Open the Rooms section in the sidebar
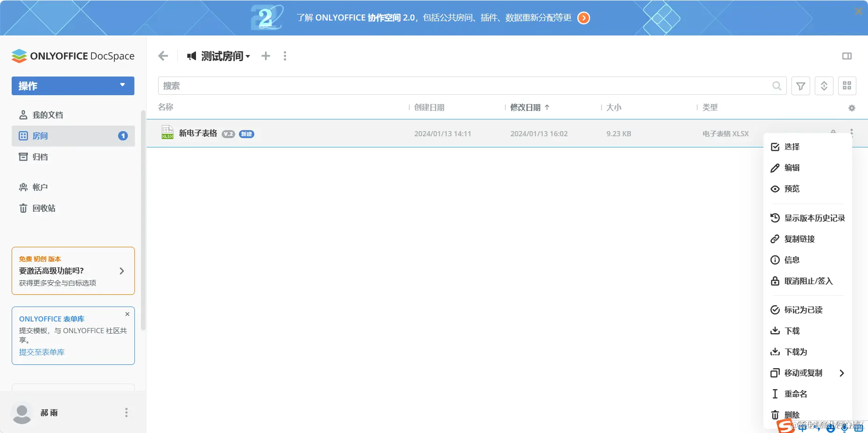Screen dimensions: 868x433 [x=41, y=136]
